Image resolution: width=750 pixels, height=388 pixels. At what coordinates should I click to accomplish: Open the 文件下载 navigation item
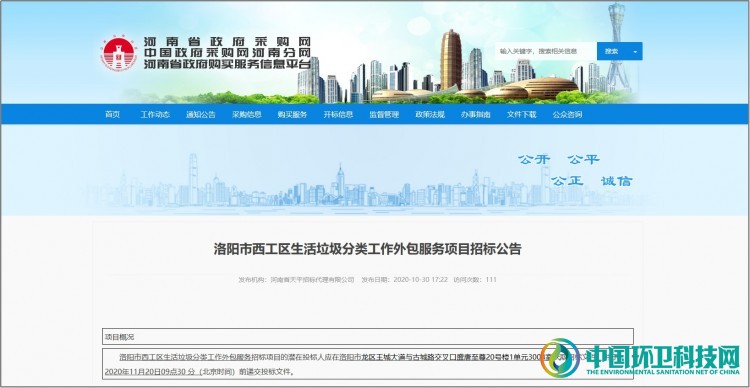click(x=522, y=114)
